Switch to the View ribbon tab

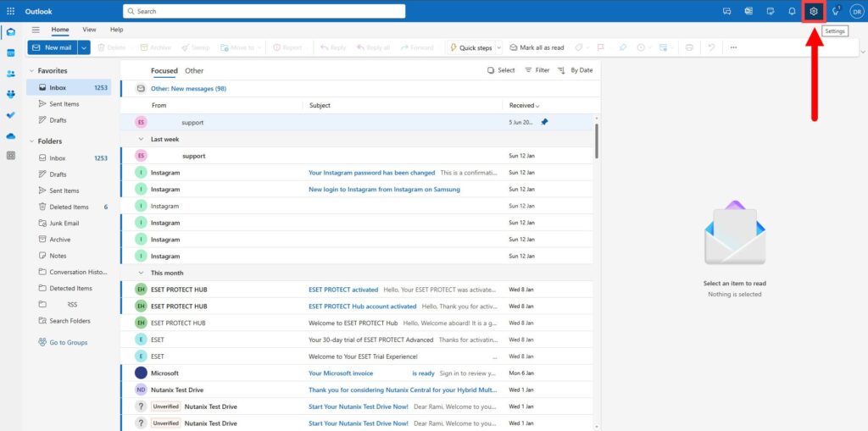click(x=89, y=30)
